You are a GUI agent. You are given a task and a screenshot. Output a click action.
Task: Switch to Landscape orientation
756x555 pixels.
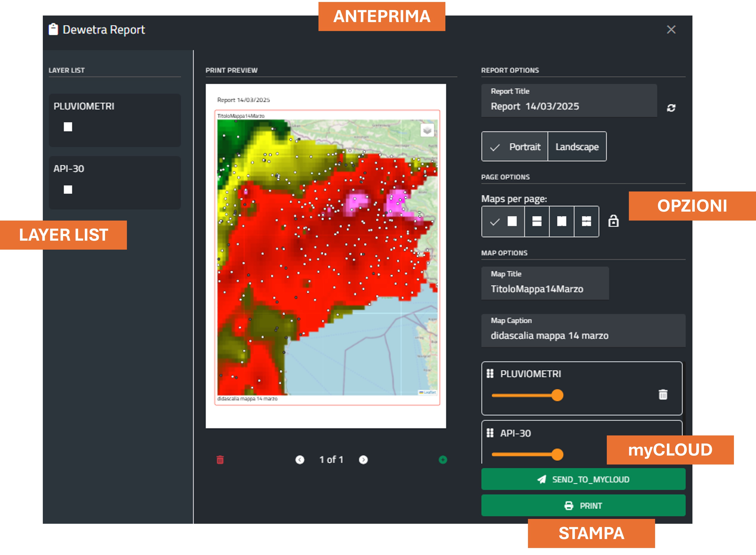(x=577, y=147)
